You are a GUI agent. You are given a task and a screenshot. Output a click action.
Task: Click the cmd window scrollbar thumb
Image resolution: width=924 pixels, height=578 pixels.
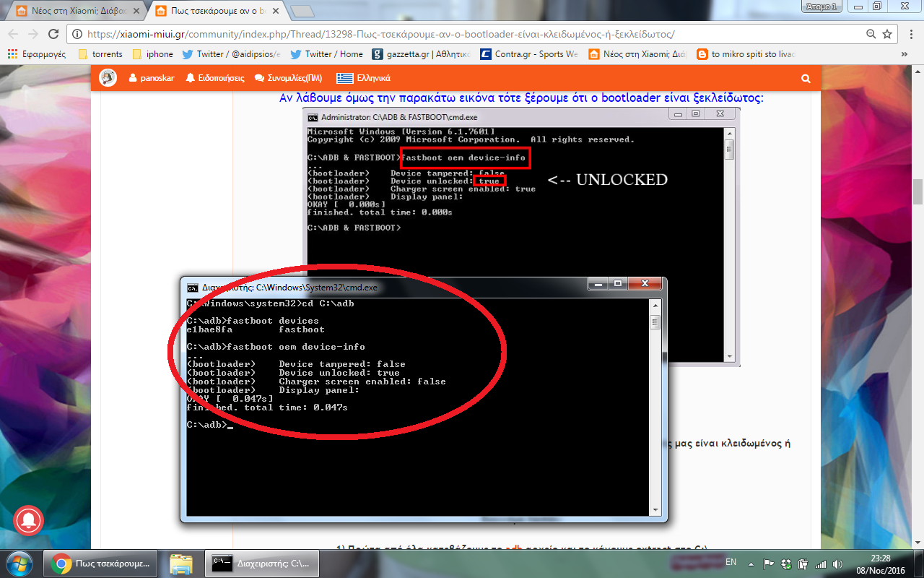(x=655, y=322)
